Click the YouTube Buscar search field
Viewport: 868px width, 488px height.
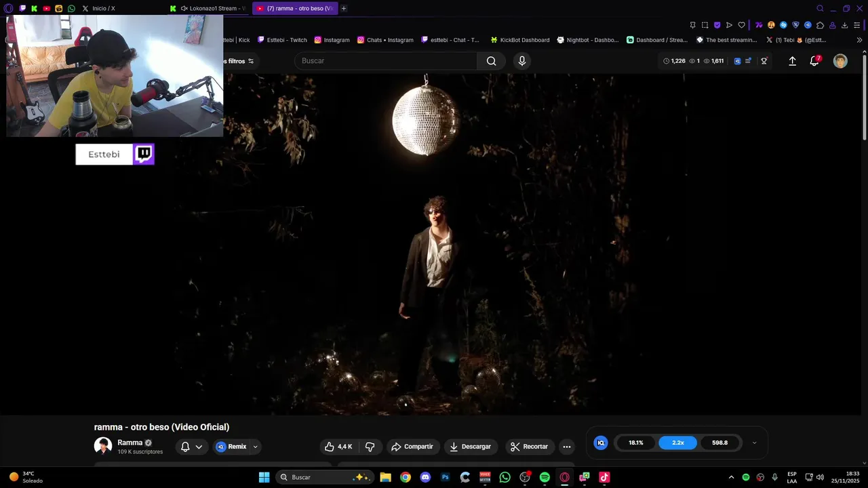[385, 61]
